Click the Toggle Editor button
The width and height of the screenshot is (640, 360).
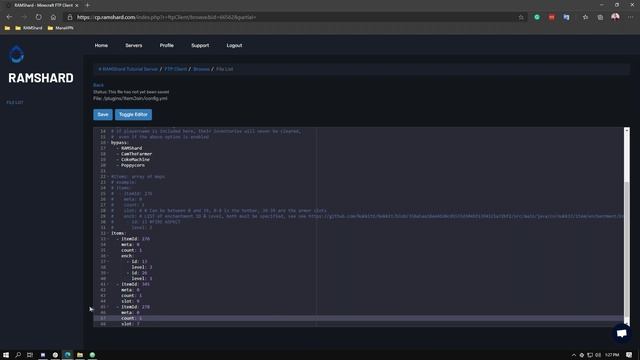(x=133, y=115)
